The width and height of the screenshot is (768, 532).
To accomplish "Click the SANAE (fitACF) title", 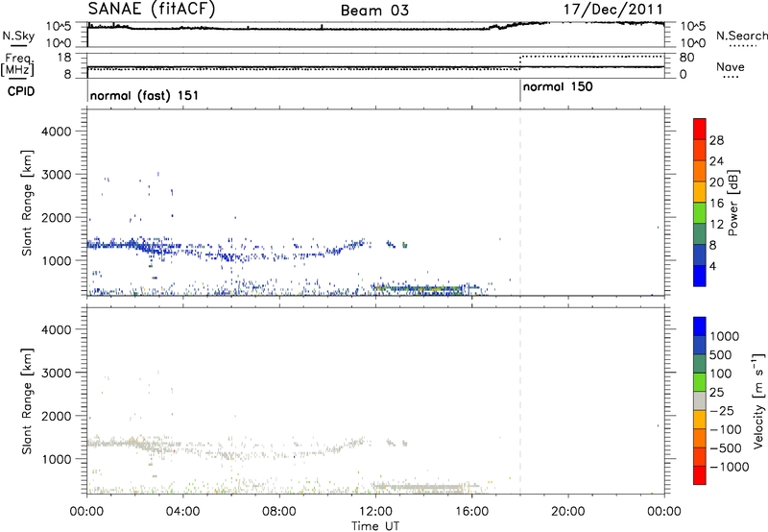I will (x=152, y=9).
